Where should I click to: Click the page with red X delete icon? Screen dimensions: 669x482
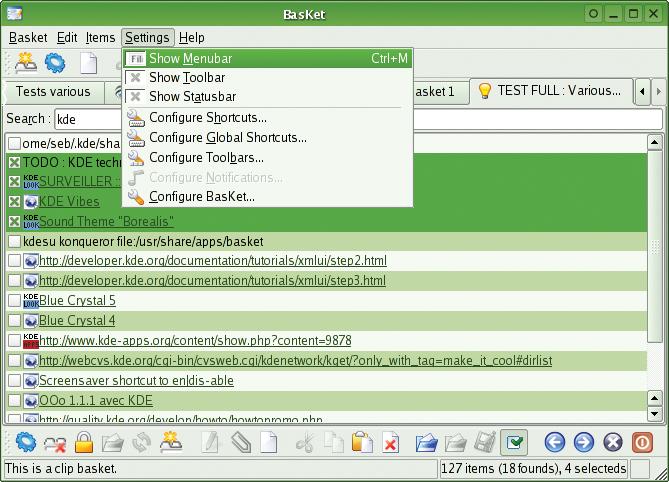pos(391,442)
